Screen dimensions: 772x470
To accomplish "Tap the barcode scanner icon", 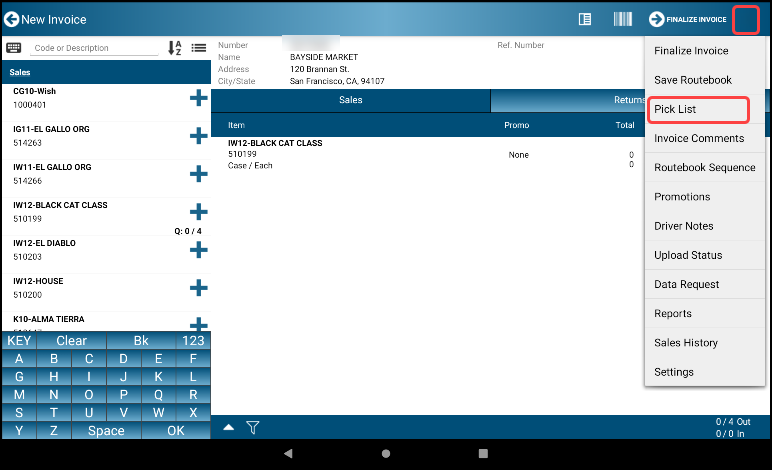I will 622,19.
